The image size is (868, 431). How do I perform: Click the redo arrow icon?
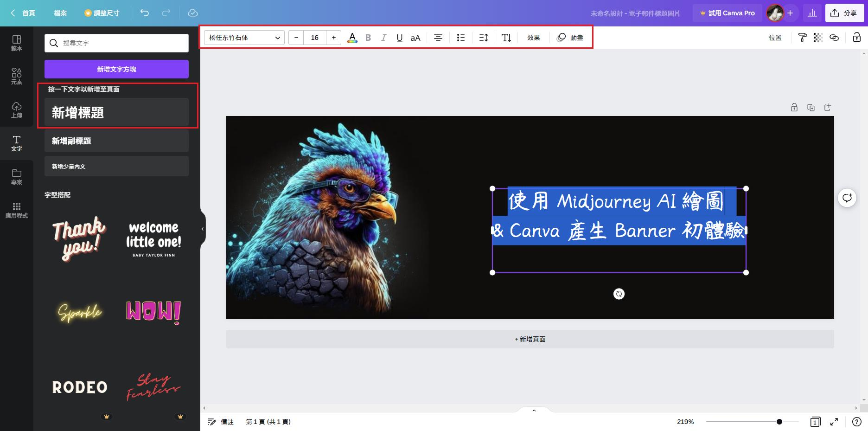coord(166,13)
